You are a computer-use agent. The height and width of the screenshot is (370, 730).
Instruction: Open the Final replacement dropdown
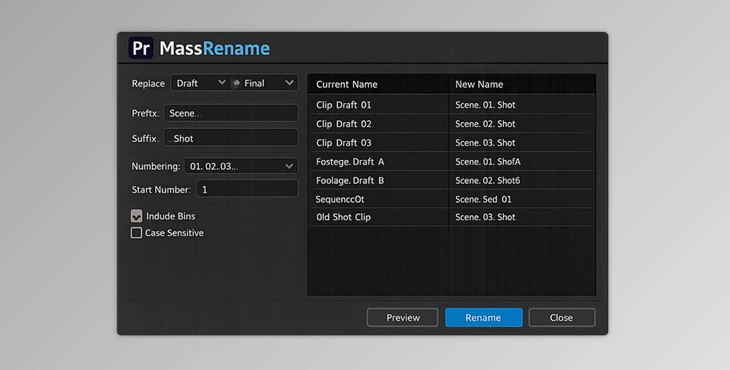[269, 83]
